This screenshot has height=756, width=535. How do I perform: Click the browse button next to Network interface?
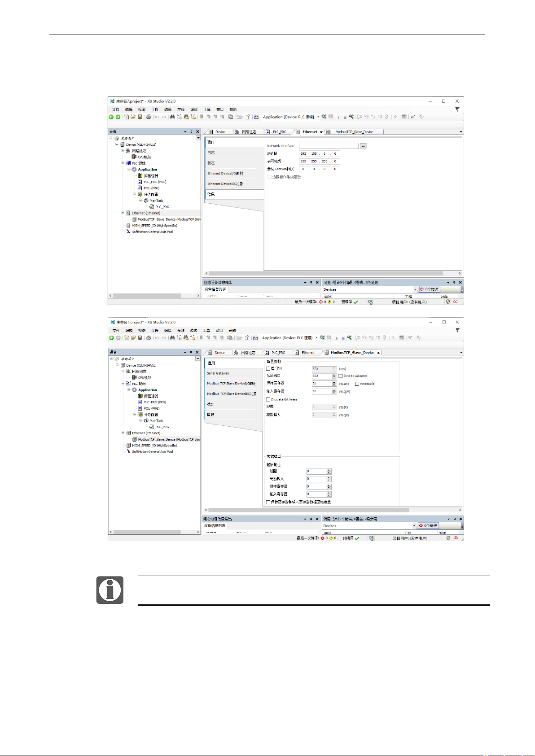pyautogui.click(x=363, y=146)
